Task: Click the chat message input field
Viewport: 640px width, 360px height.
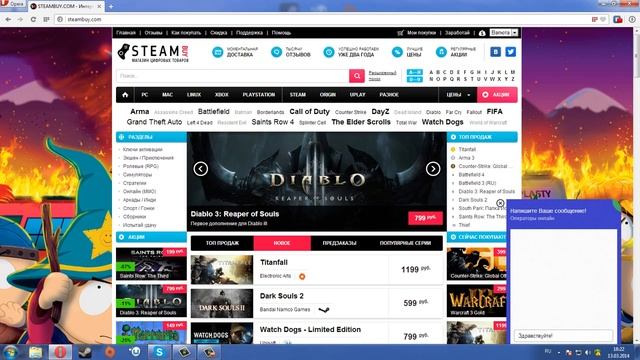Action: coord(563,336)
